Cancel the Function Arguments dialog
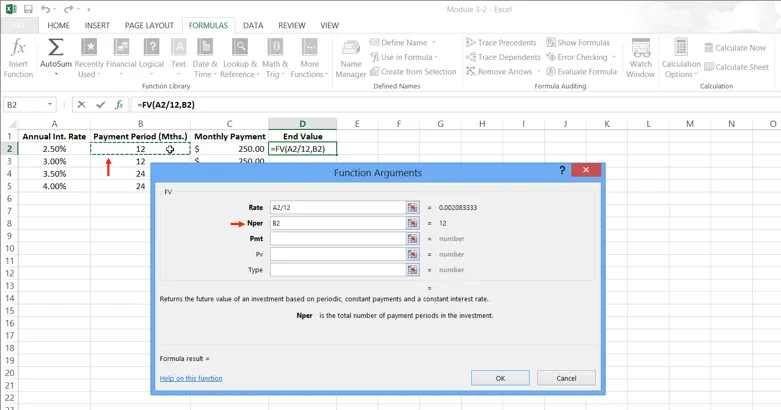 click(x=566, y=378)
